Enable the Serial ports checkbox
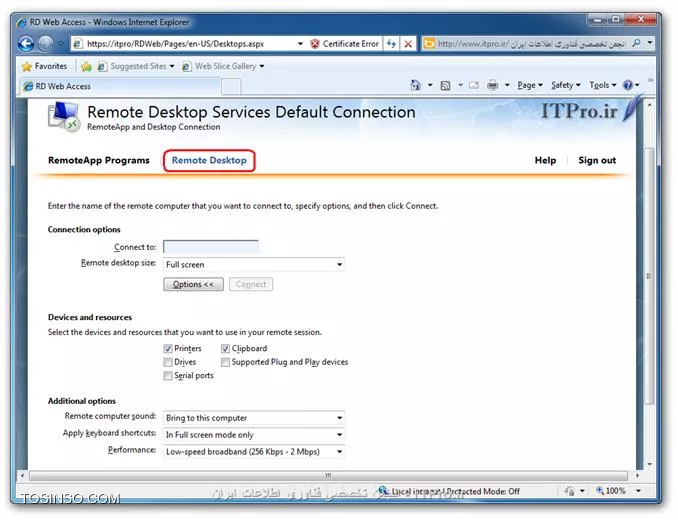 click(168, 376)
